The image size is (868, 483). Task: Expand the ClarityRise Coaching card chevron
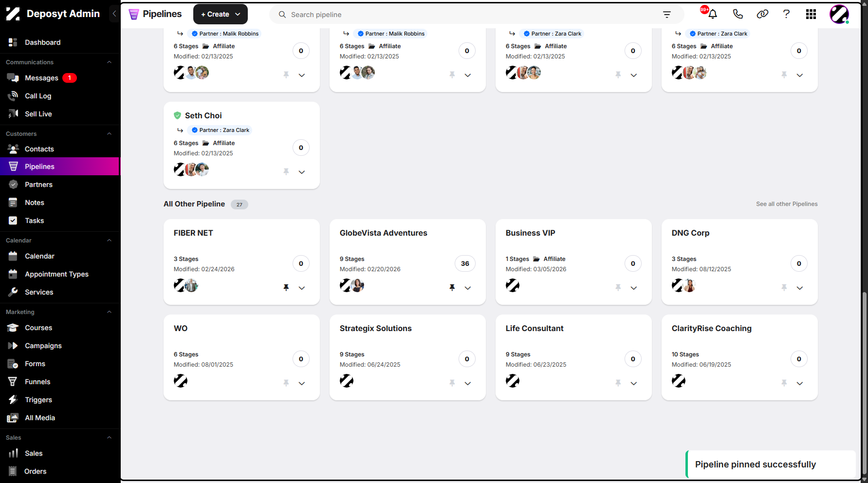(800, 384)
